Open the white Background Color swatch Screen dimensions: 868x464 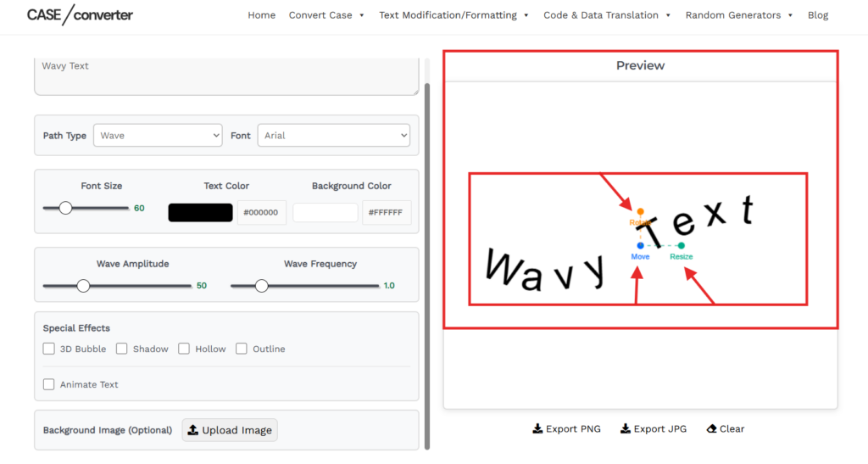pyautogui.click(x=325, y=213)
